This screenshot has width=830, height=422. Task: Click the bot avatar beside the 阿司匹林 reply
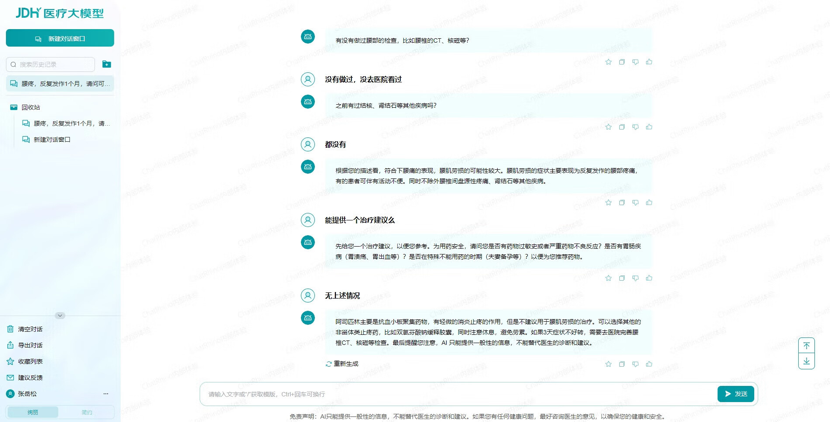(308, 318)
